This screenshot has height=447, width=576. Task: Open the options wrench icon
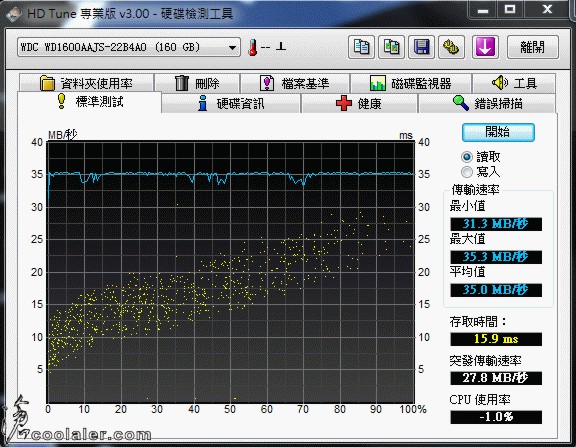[451, 47]
